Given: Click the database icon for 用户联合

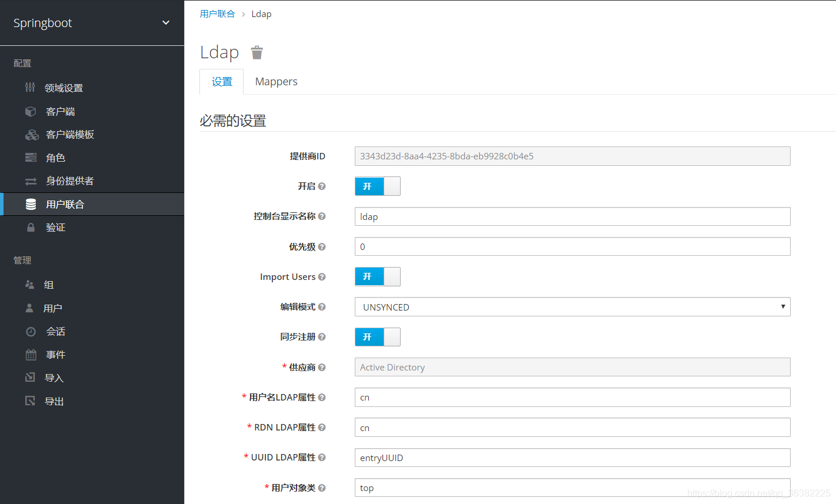Looking at the screenshot, I should pyautogui.click(x=31, y=204).
